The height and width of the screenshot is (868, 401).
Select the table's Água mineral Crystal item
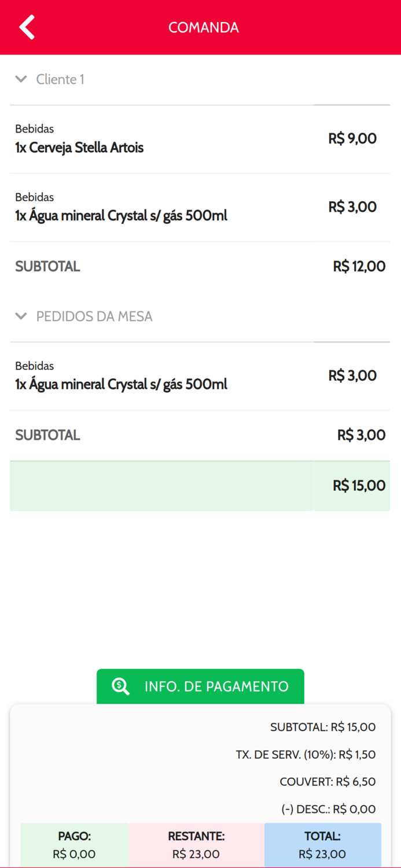point(121,384)
